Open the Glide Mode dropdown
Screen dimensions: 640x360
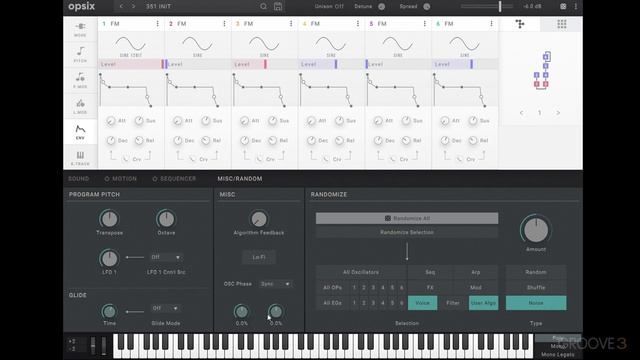point(165,308)
